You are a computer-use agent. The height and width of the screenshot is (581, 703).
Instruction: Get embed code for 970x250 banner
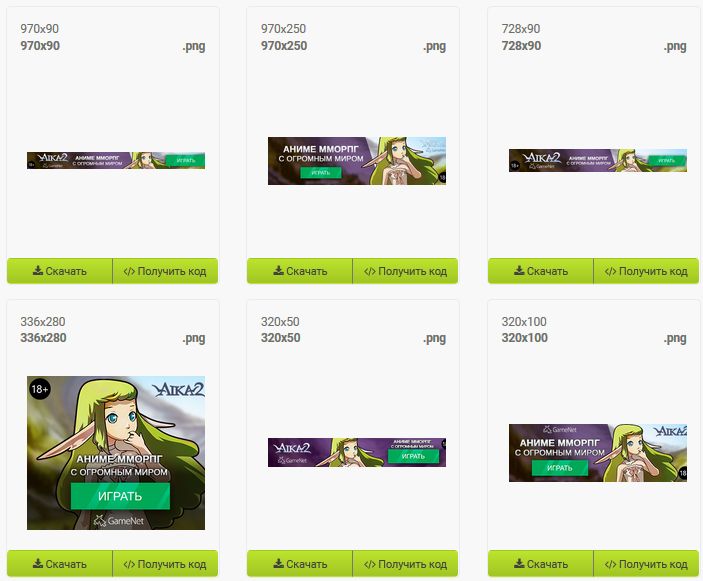(x=405, y=271)
